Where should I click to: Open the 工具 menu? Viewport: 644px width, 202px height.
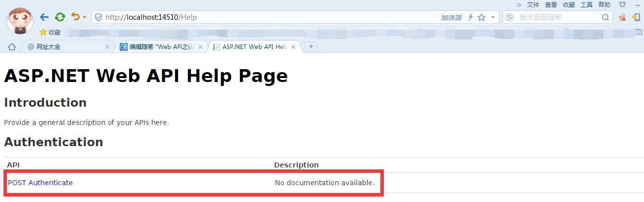(587, 4)
